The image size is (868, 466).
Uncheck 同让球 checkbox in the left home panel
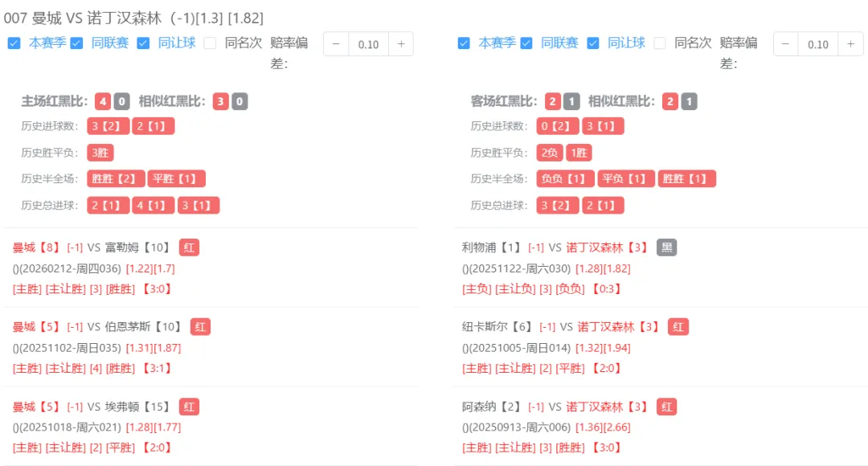click(143, 43)
